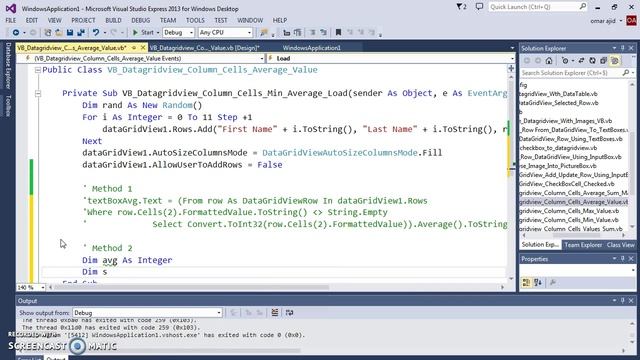Click the feedback speech bubble icon

[x=479, y=7]
